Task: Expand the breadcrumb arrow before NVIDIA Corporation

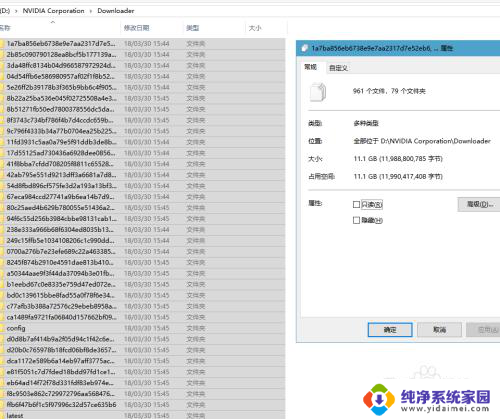Action: (16, 11)
